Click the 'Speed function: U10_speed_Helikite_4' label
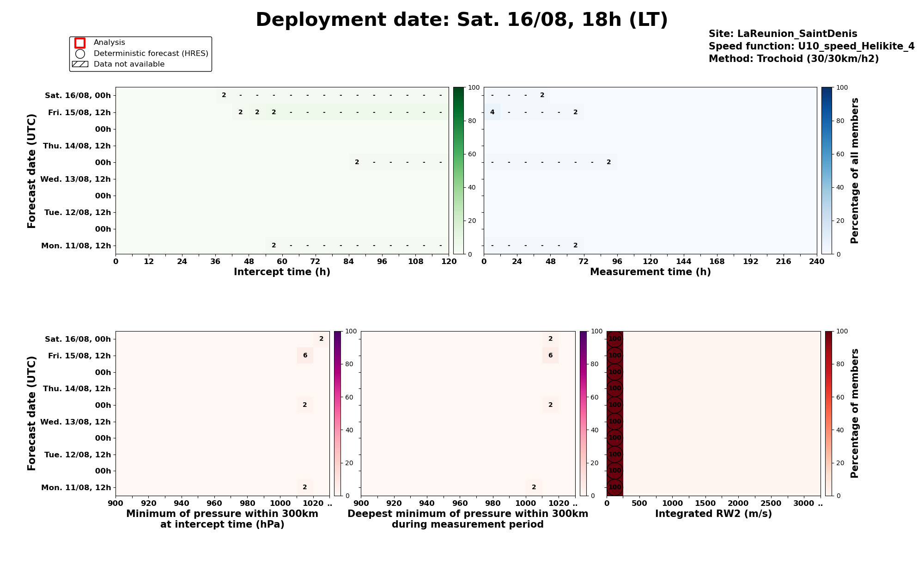The width and height of the screenshot is (924, 578). [x=811, y=46]
